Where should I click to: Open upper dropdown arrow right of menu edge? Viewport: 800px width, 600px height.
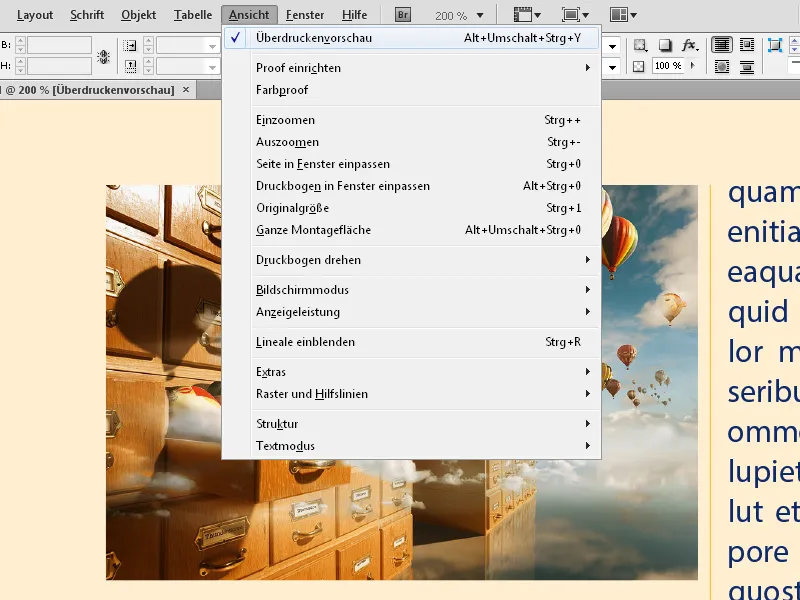point(613,46)
